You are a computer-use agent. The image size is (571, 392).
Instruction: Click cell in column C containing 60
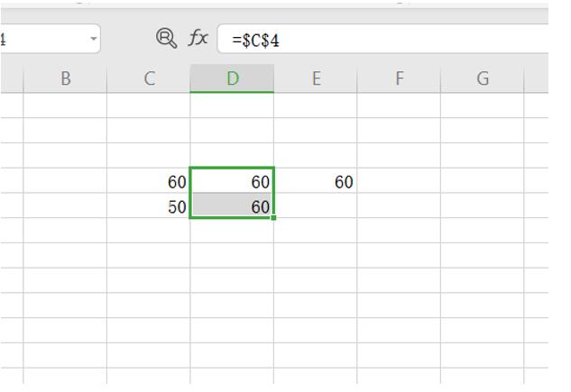(149, 181)
